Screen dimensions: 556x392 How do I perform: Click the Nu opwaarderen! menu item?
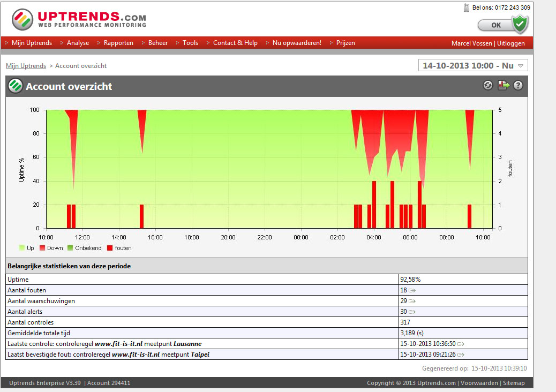click(297, 43)
